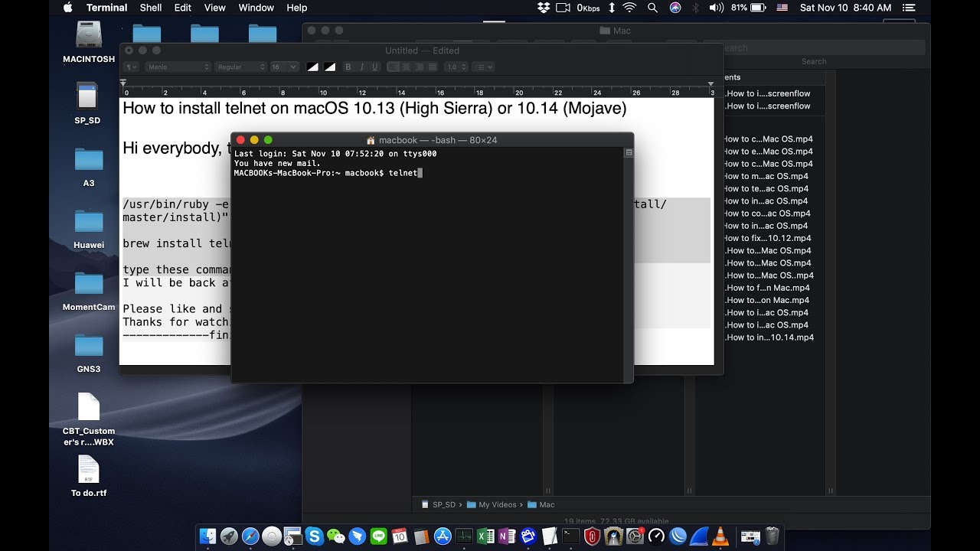Toggle Bold in TextEdit toolbar

[x=348, y=67]
